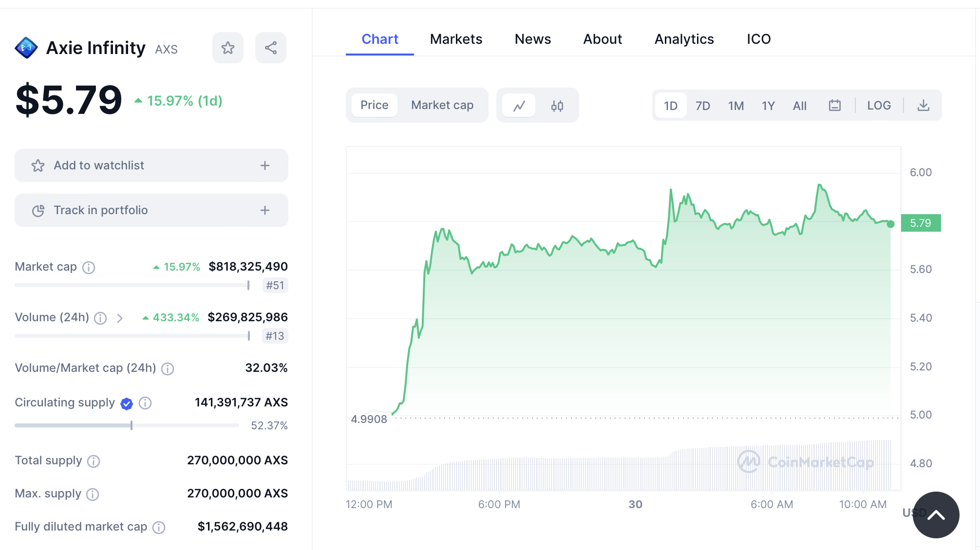Select the 7D time range
The image size is (980, 550).
coord(702,106)
